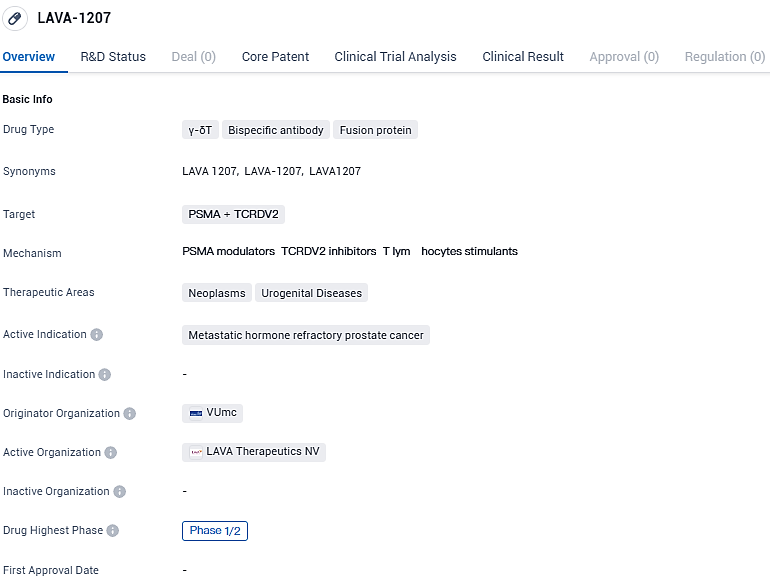Select the Fusion protein drug type tag
Viewport: 770px width, 580px height.
[x=375, y=130]
